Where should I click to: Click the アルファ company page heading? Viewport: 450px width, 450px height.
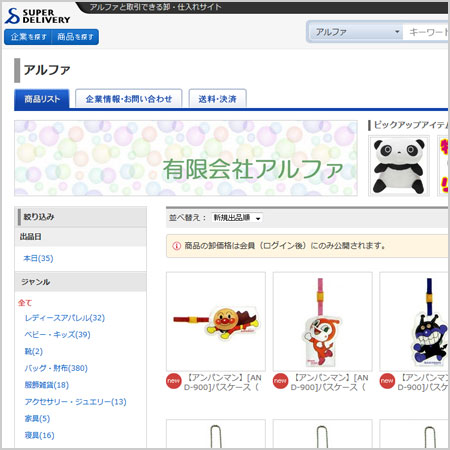[47, 70]
